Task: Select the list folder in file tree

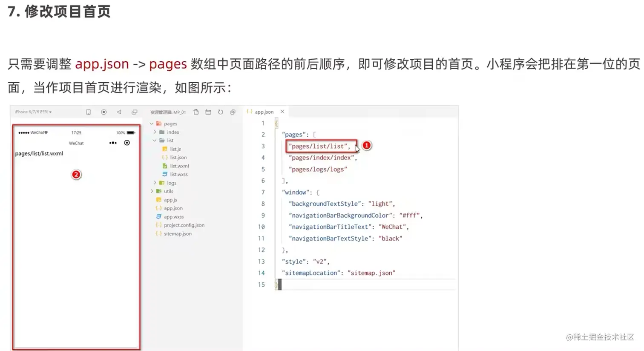Action: click(170, 140)
